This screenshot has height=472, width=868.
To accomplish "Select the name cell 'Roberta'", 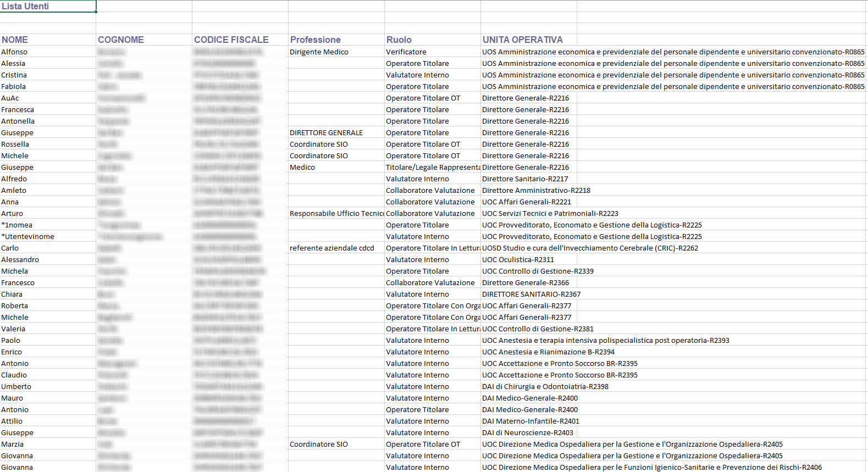I will [48, 306].
